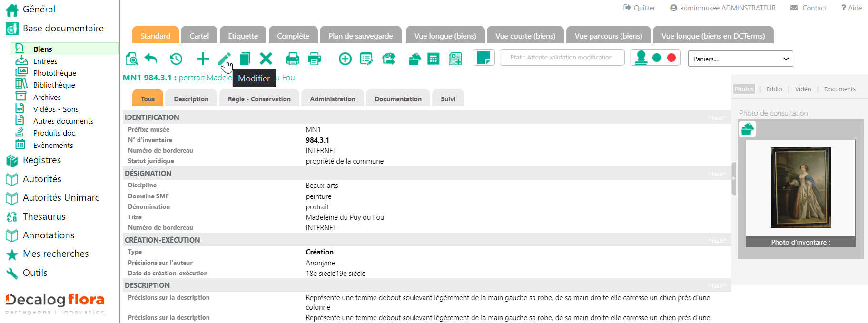The image size is (868, 323).
Task: Switch to the Cartel view tab
Action: [199, 36]
